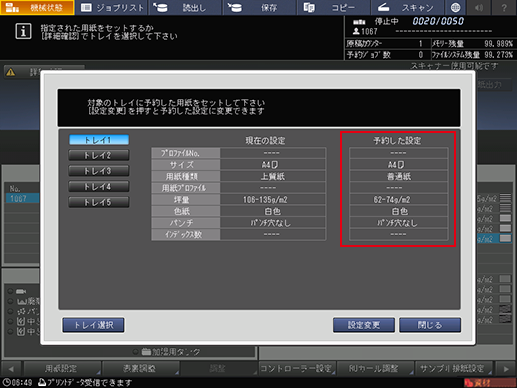Click the 色紙 row label
This screenshot has height=388, width=517.
(x=186, y=211)
